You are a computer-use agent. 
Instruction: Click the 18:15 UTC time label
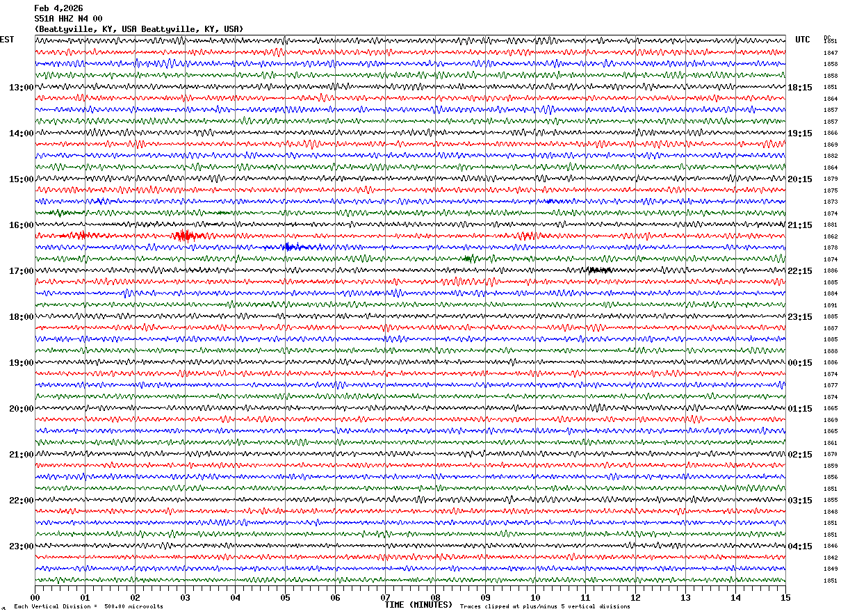(800, 88)
